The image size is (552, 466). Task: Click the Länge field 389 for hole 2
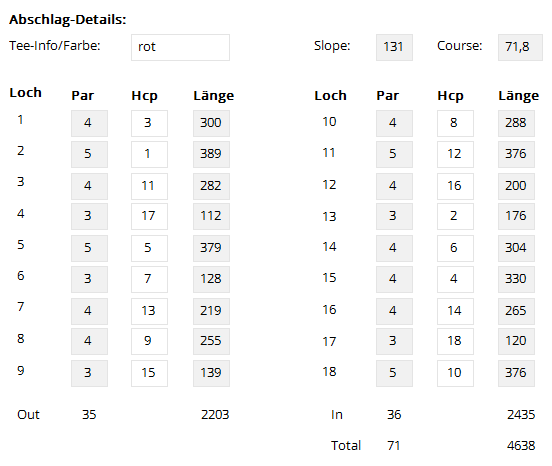[211, 155]
